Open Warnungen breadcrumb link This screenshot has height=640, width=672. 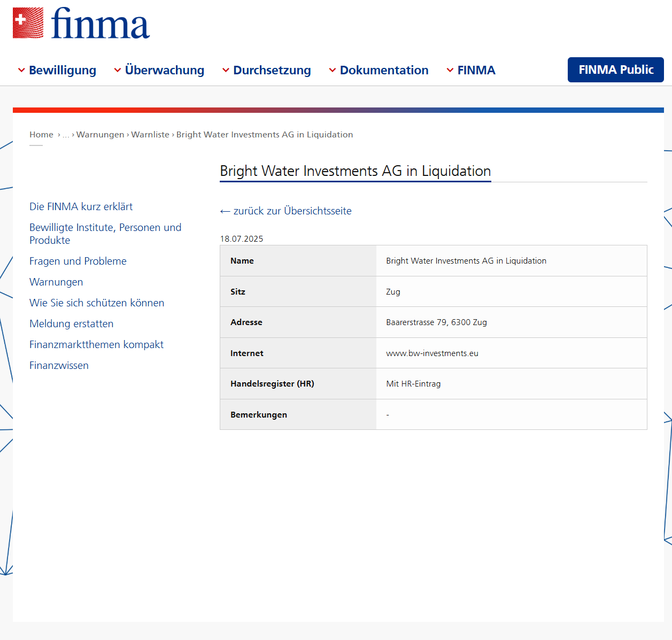point(100,135)
